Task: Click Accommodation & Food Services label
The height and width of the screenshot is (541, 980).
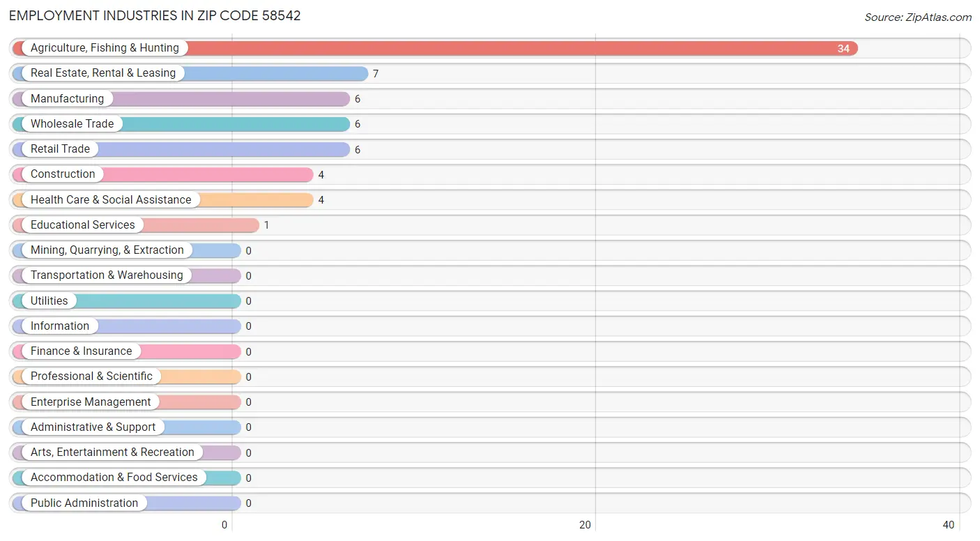Action: click(114, 478)
